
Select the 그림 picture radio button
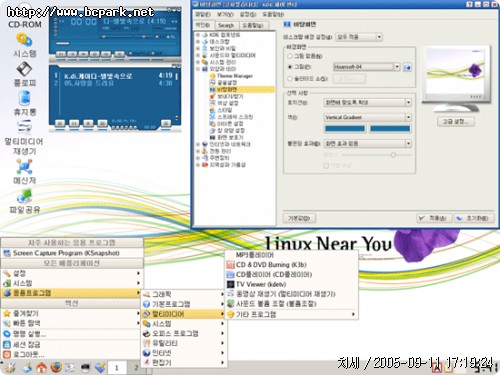coord(290,67)
